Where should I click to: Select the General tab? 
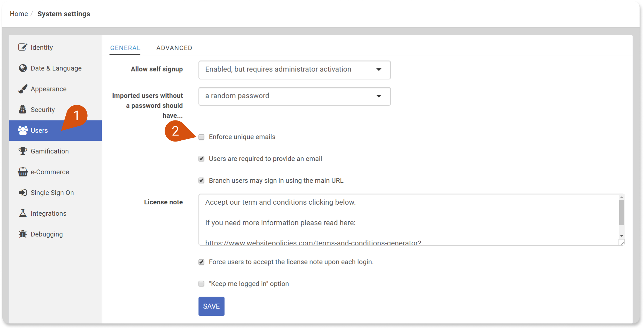[125, 47]
